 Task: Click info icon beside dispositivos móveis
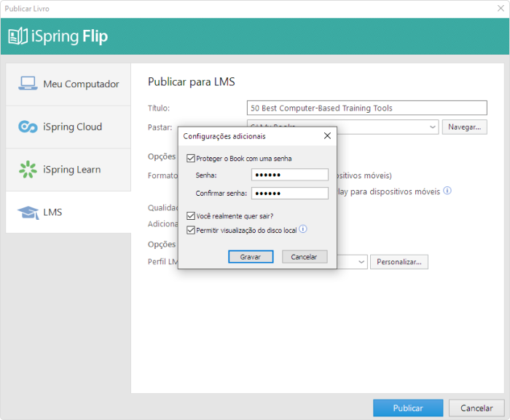(447, 191)
